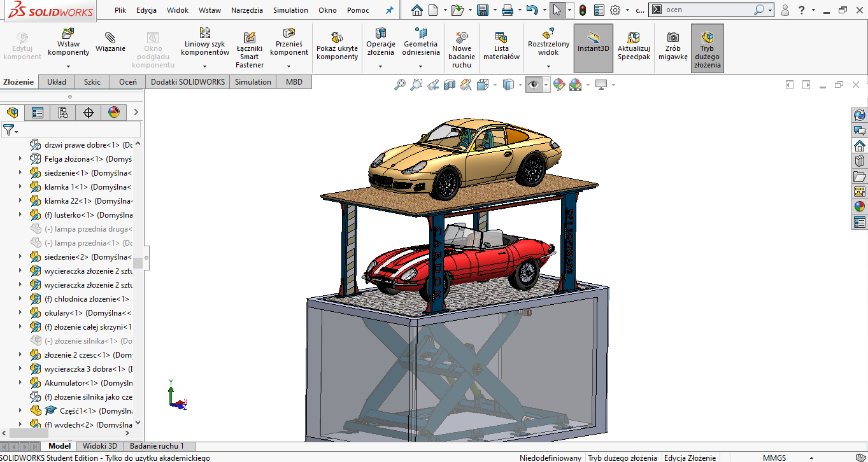This screenshot has height=462, width=868.
Task: Open Operacje złożenia dropdown arrow
Action: tap(380, 66)
